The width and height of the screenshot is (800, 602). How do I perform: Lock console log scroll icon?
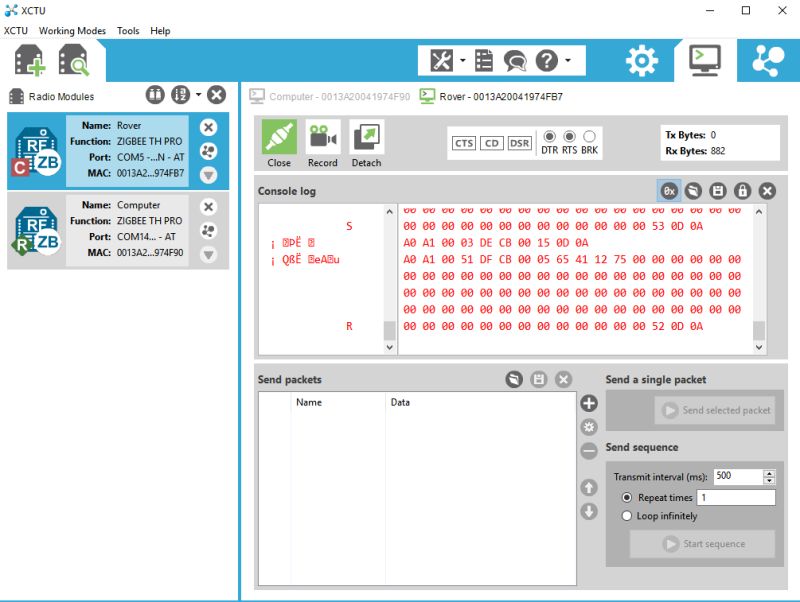[742, 191]
